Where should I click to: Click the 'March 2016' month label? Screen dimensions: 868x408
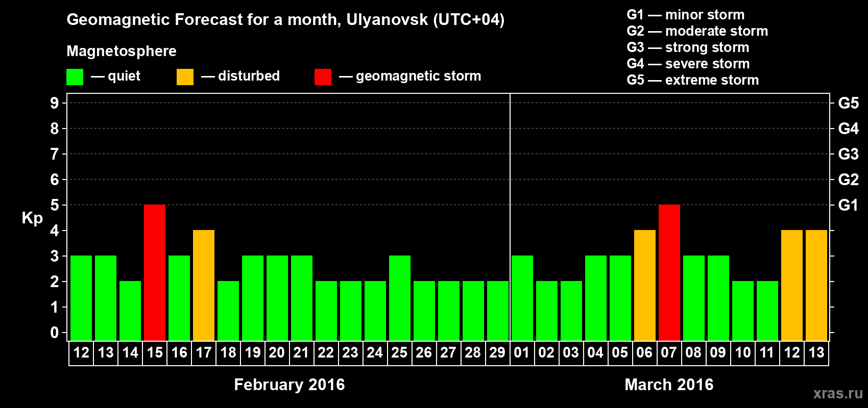point(669,385)
